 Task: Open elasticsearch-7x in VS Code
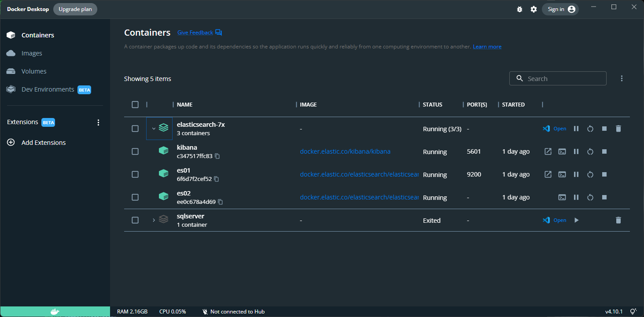point(555,129)
